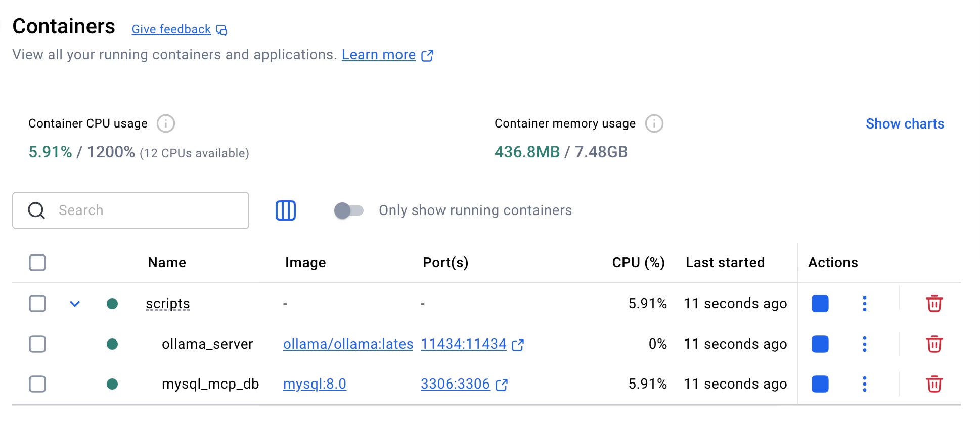The height and width of the screenshot is (425, 980).
Task: Stop the mysql_mcp_db container
Action: tap(820, 384)
